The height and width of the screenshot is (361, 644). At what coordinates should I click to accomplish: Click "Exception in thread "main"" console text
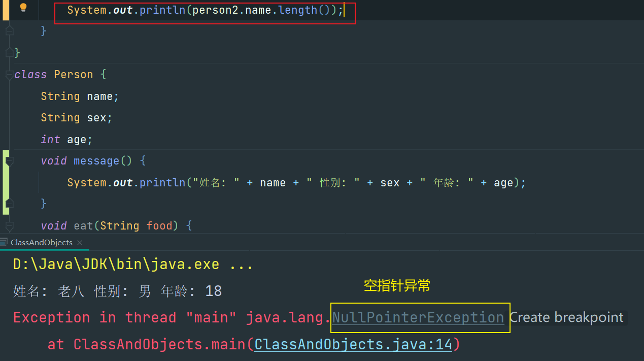[x=125, y=318]
